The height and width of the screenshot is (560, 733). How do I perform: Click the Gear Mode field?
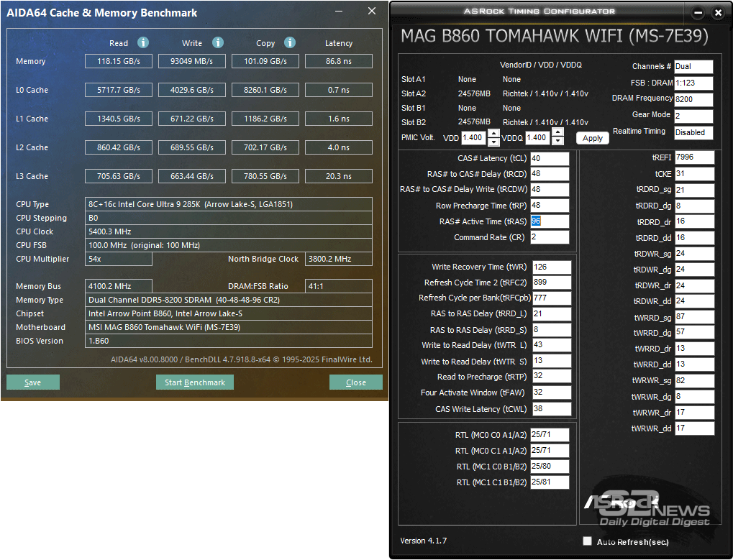[693, 115]
